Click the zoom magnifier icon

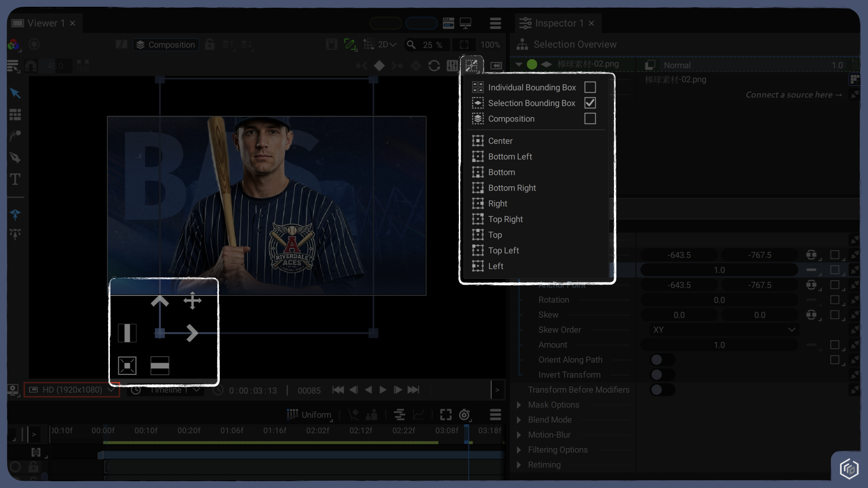coord(411,45)
